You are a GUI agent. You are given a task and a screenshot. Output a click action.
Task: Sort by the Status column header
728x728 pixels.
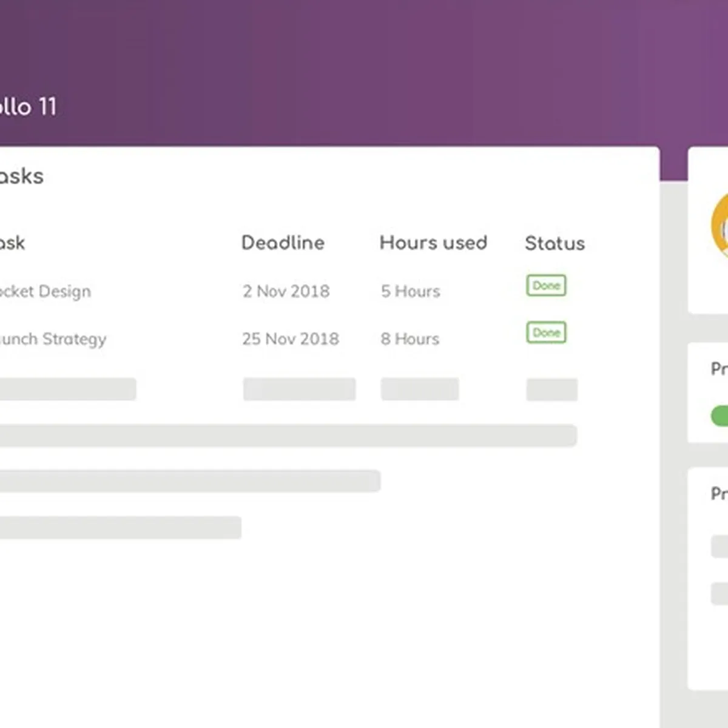(554, 243)
